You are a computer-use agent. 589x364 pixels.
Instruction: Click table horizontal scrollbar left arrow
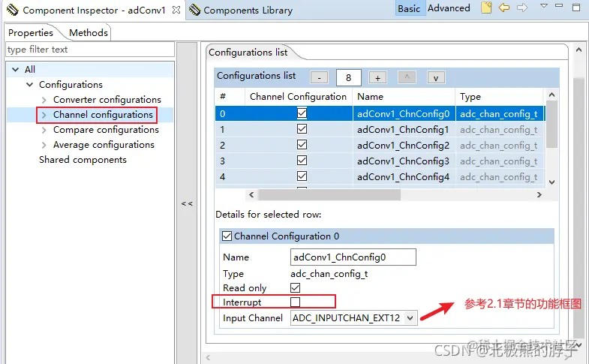click(x=251, y=194)
